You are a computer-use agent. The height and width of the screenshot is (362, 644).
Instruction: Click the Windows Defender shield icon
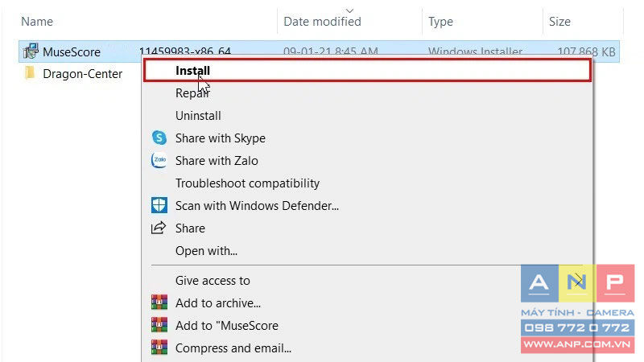[x=159, y=205]
